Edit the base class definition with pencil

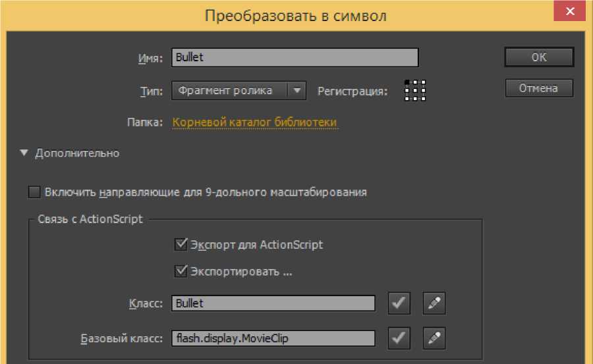(434, 338)
